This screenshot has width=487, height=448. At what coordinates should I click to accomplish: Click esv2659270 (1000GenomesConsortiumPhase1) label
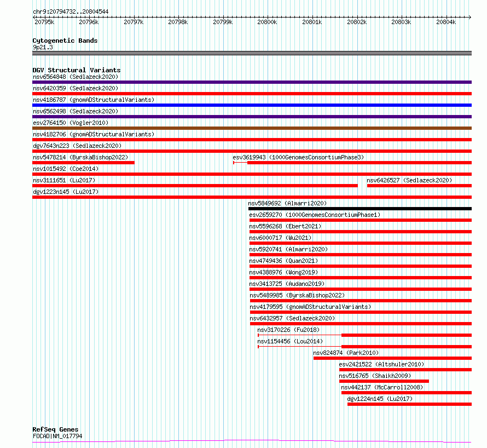(x=315, y=215)
